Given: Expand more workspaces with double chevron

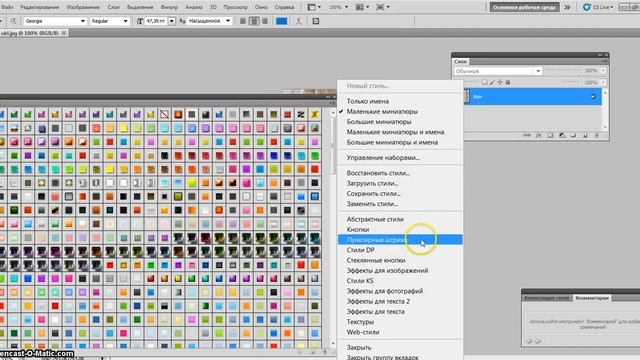Looking at the screenshot, I should point(567,7).
